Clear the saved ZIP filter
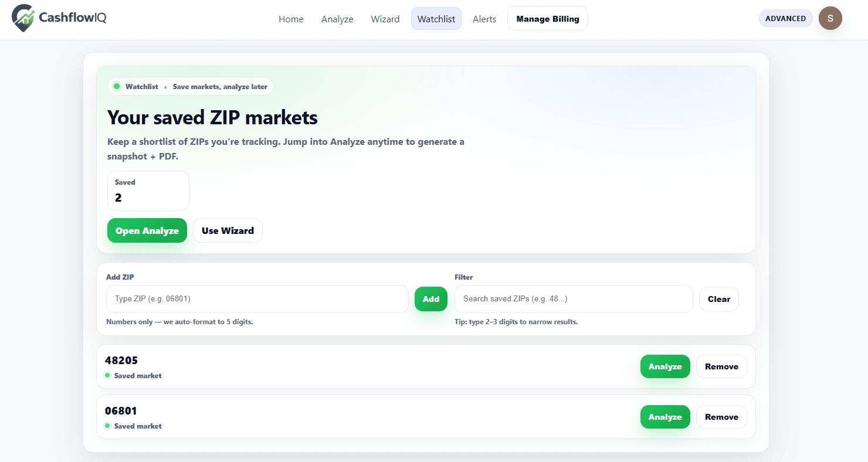 click(718, 299)
